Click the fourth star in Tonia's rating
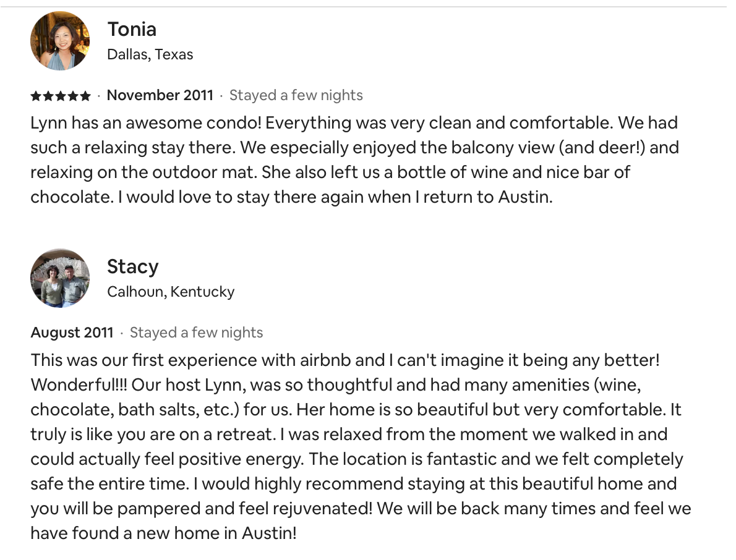Screen dimensions: 736x560 pos(73,96)
